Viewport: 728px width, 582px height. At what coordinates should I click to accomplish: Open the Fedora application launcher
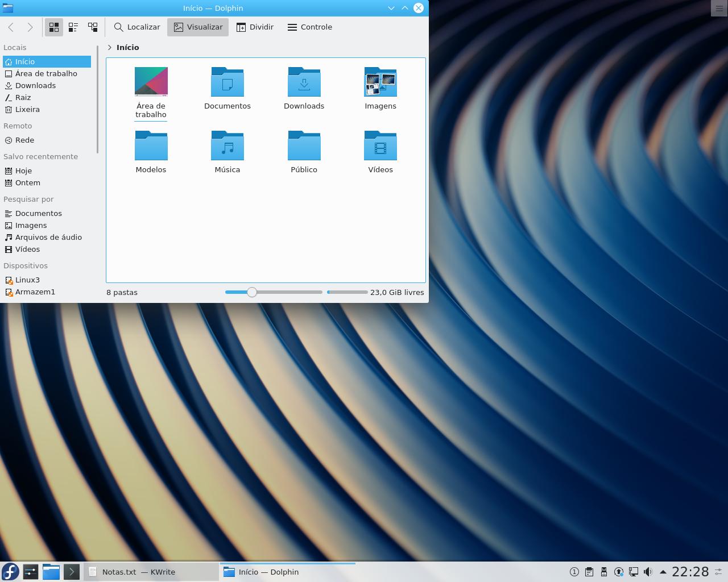10,572
